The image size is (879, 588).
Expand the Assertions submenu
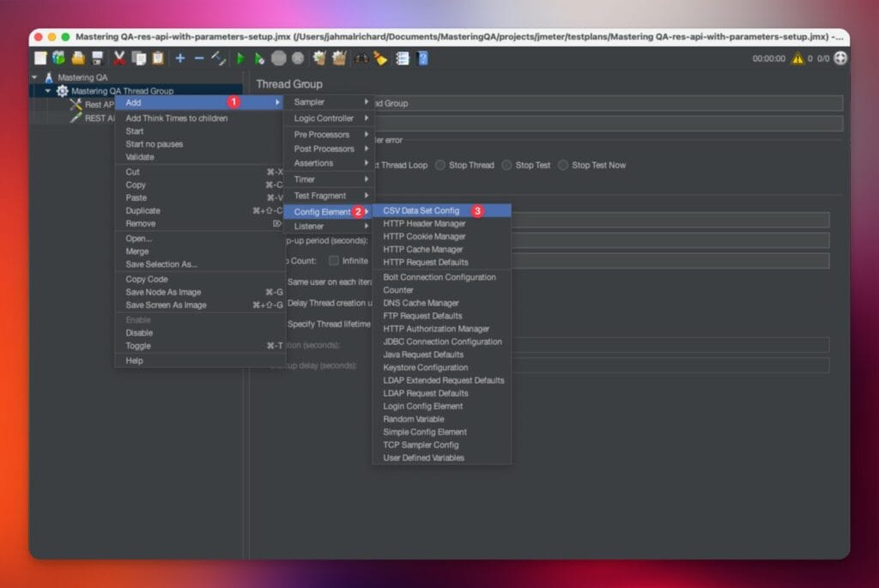tap(329, 163)
